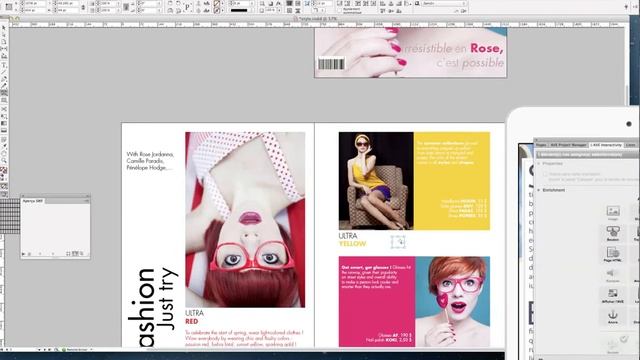Toggle constrain proportions link for width and height
640x360 pixels.
(84, 7)
